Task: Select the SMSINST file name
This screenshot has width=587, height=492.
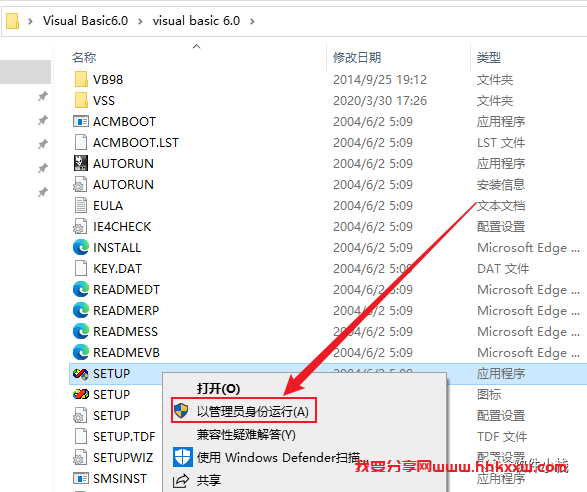Action: coord(120,478)
